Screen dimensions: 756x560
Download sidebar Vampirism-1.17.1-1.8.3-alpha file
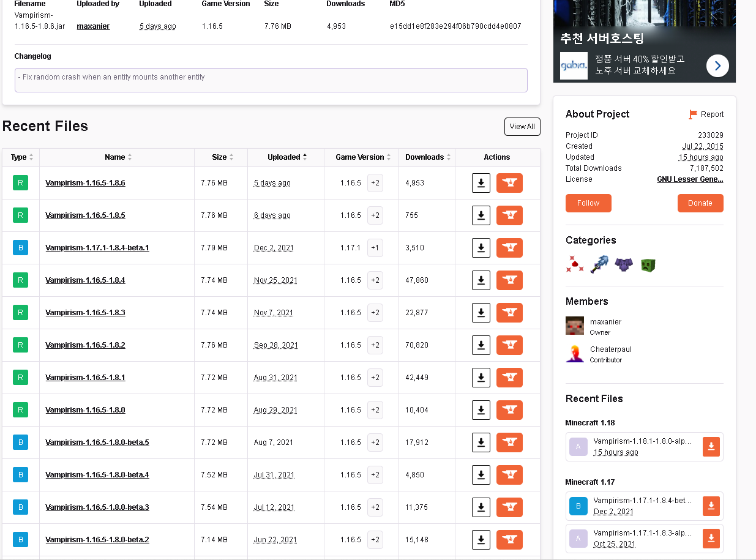click(711, 539)
